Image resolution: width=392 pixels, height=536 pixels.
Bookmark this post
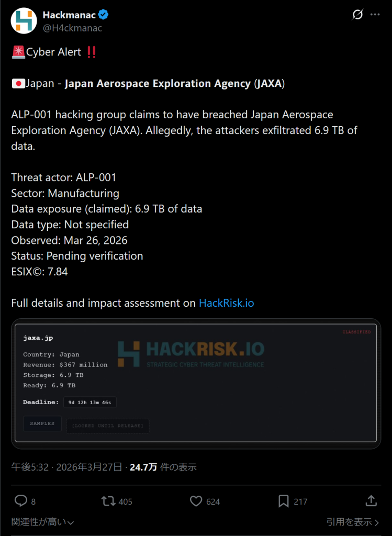tap(284, 501)
